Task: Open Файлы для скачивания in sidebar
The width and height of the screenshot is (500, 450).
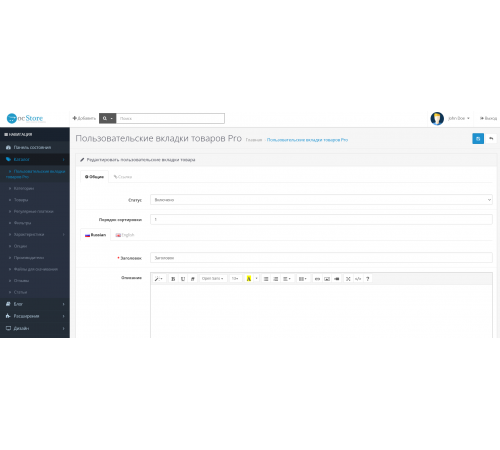Action: (x=35, y=269)
